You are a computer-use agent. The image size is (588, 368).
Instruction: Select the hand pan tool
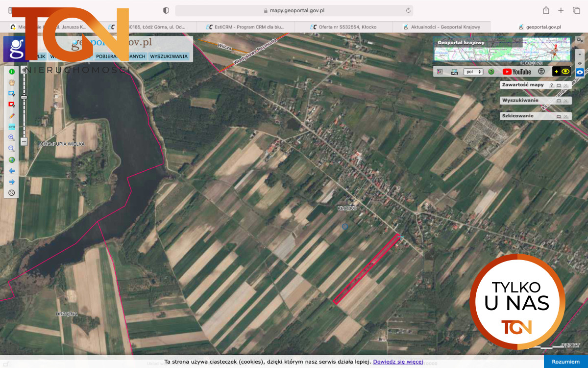[11, 82]
